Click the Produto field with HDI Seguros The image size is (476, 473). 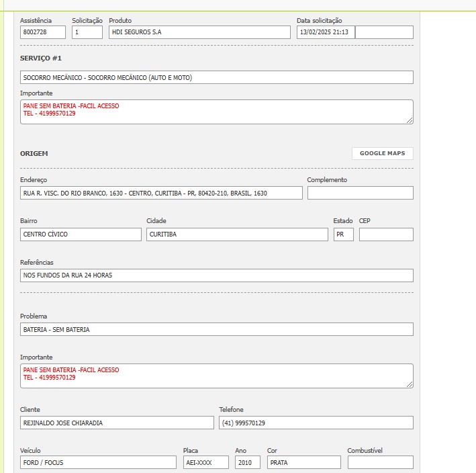pos(199,32)
